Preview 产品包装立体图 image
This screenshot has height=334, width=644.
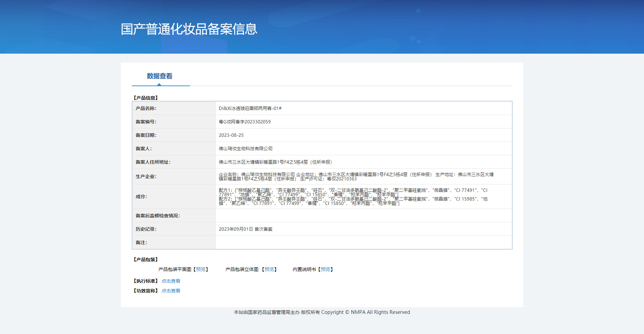click(x=269, y=269)
